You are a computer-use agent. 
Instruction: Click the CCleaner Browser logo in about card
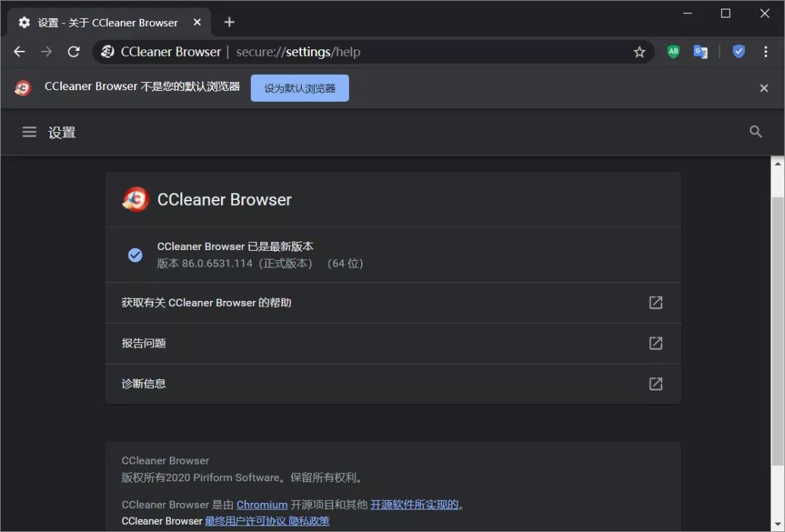[136, 199]
